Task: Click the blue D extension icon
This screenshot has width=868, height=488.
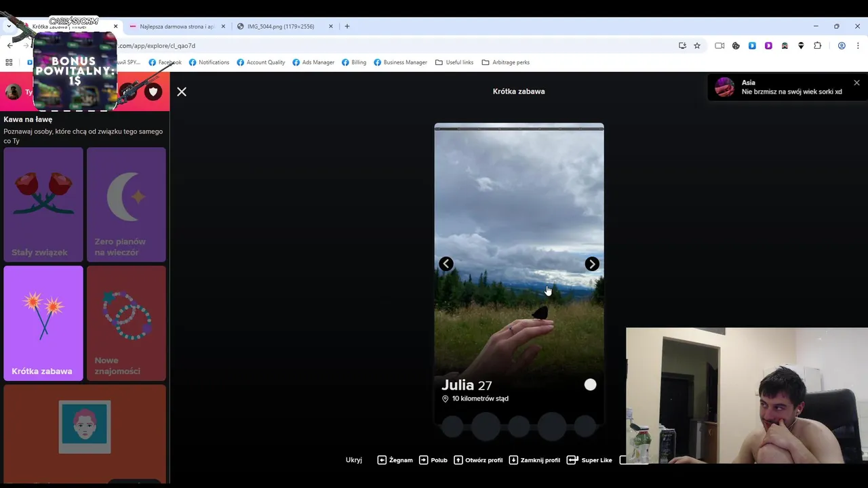Action: [752, 45]
